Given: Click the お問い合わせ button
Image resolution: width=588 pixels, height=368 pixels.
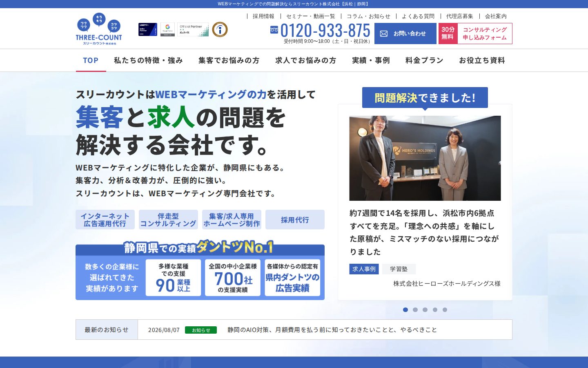Looking at the screenshot, I should point(405,34).
